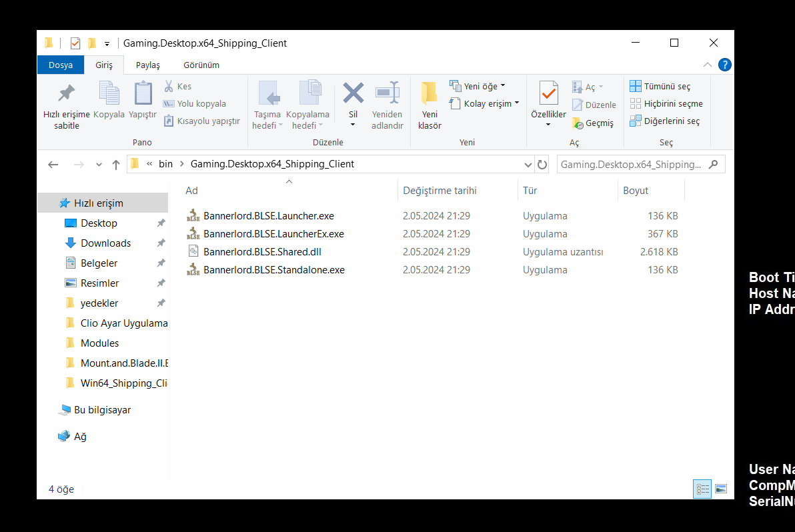Screen dimensions: 795x532
Task: Click the Kopyala copy icon
Action: pos(109,93)
